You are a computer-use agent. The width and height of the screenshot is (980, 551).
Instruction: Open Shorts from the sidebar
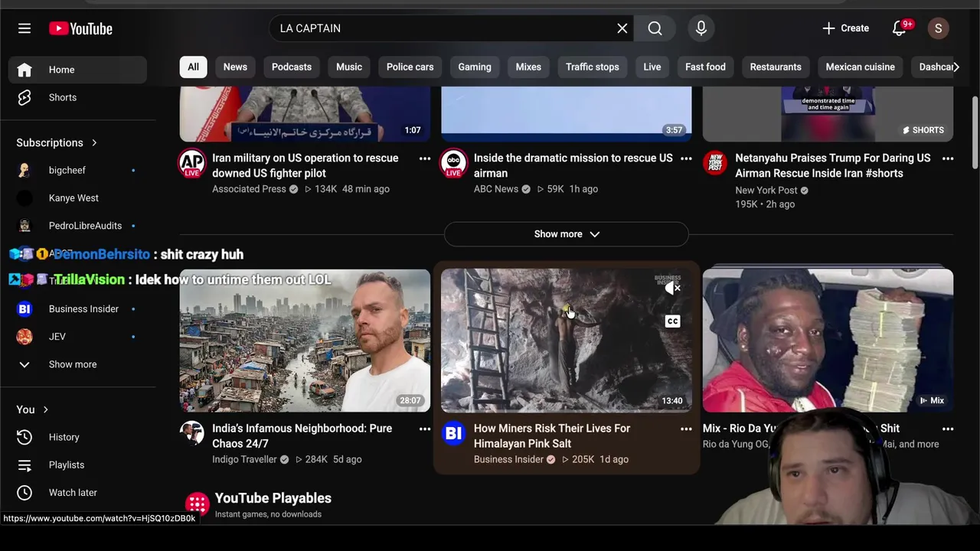(78, 97)
